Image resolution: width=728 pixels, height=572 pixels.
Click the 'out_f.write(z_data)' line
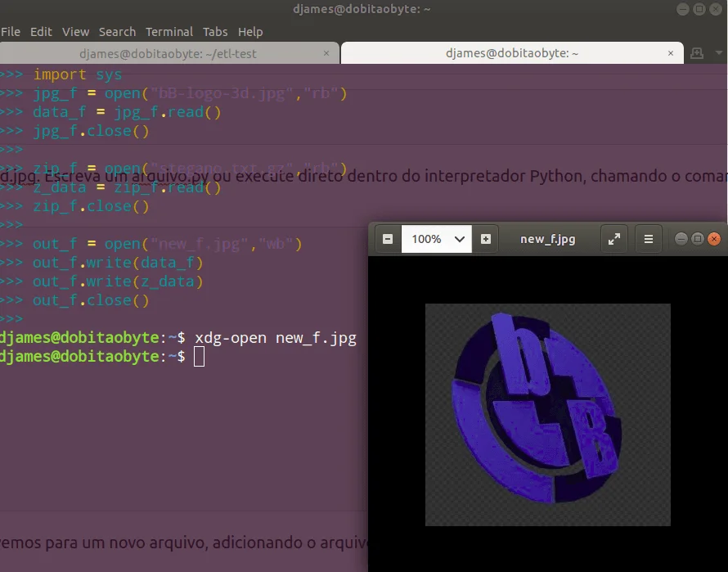point(118,281)
